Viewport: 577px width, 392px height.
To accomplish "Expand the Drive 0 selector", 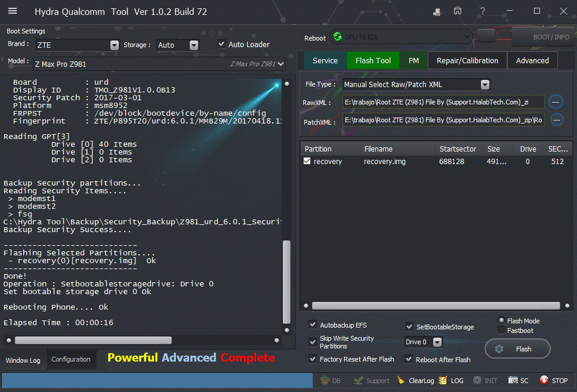I will (x=437, y=342).
